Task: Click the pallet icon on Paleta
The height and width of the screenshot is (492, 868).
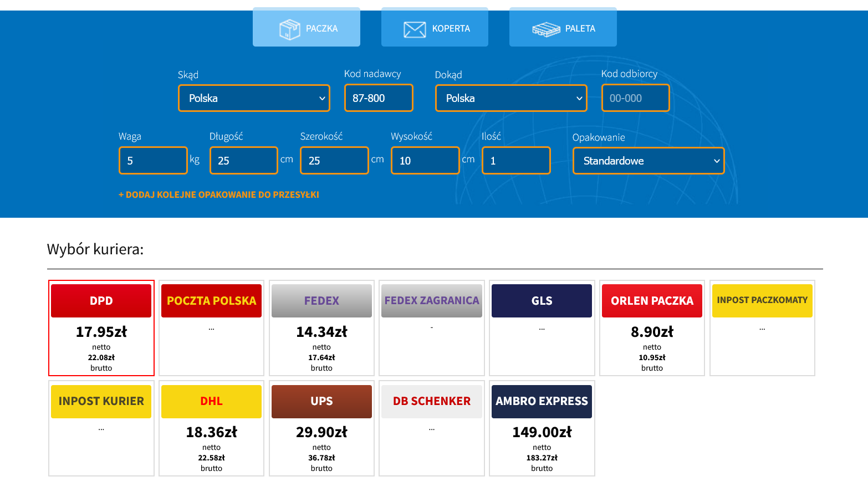Action: click(546, 29)
